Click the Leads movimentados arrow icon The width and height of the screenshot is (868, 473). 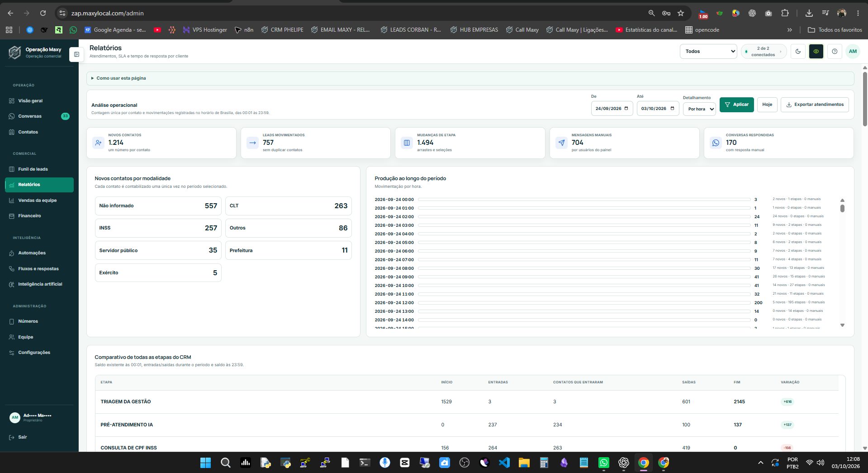(253, 143)
